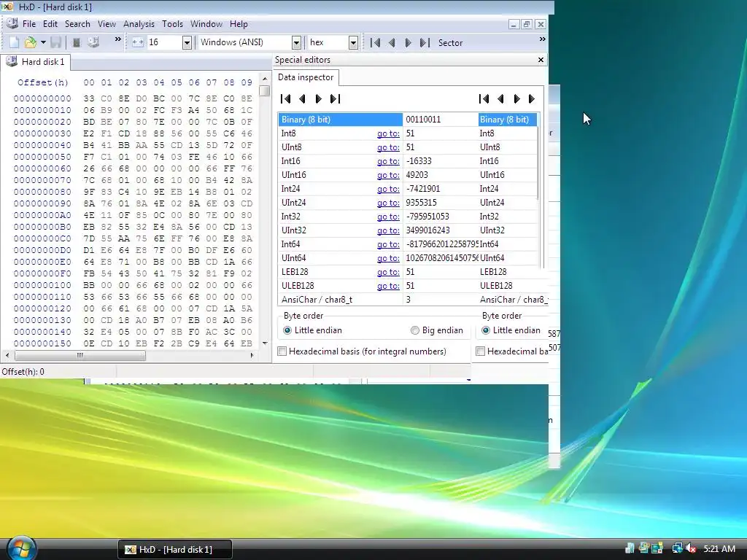Open the Edit menu
The image size is (747, 560).
(50, 24)
